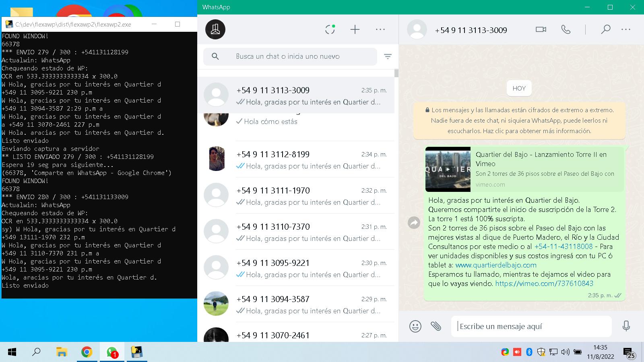The width and height of the screenshot is (644, 362).
Task: Open own profile avatar in WhatsApp
Action: coord(215,29)
